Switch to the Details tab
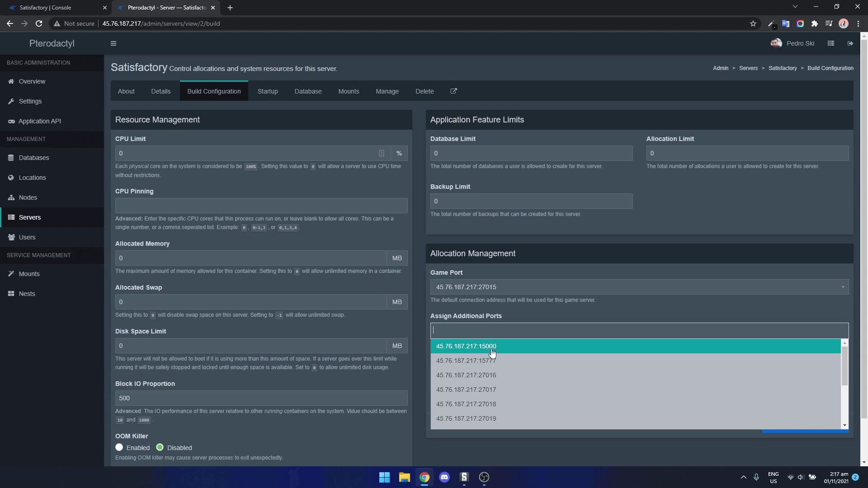868x488 pixels. [161, 91]
